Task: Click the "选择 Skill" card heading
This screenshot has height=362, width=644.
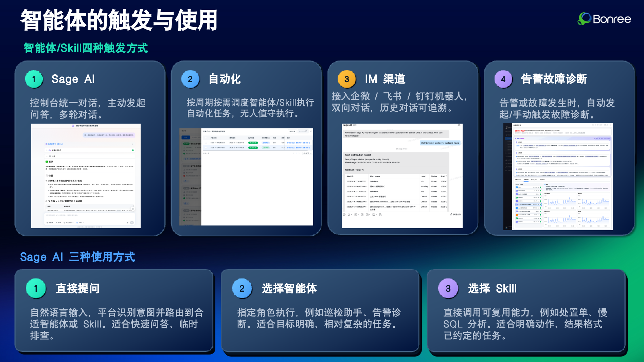Action: [493, 288]
